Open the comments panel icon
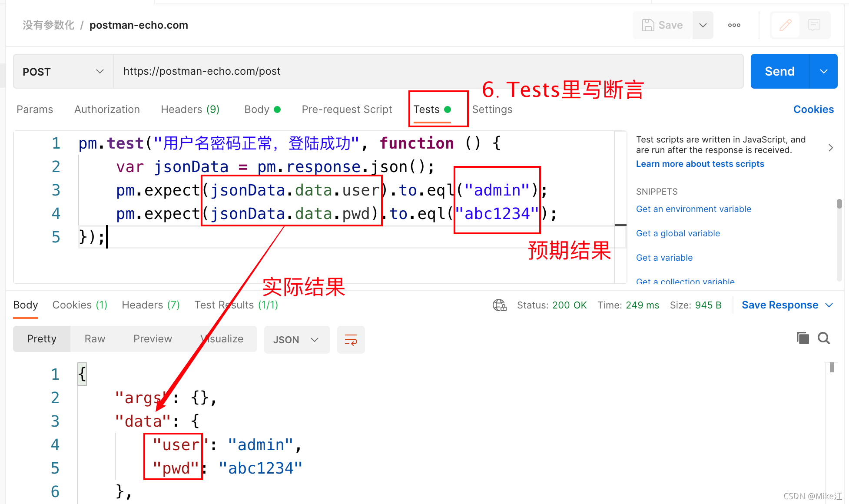849x504 pixels. point(814,25)
